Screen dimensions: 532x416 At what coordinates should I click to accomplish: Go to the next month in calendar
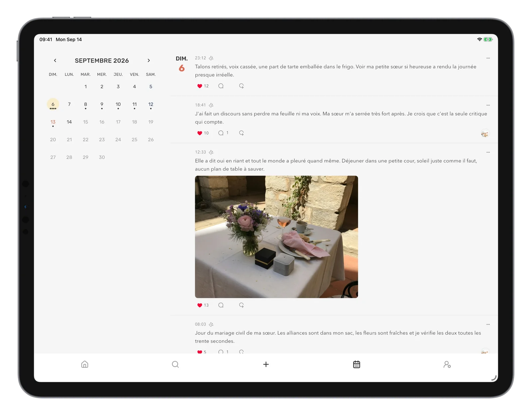[149, 61]
